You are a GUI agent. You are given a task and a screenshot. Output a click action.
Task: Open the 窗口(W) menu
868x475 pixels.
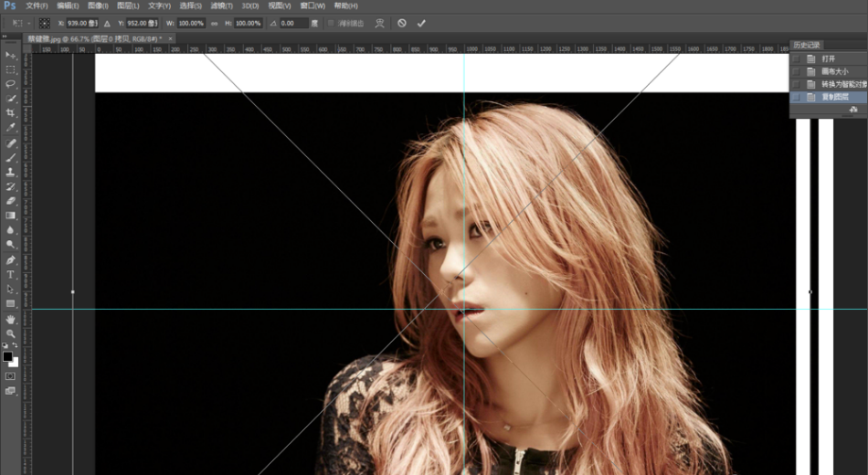point(312,5)
